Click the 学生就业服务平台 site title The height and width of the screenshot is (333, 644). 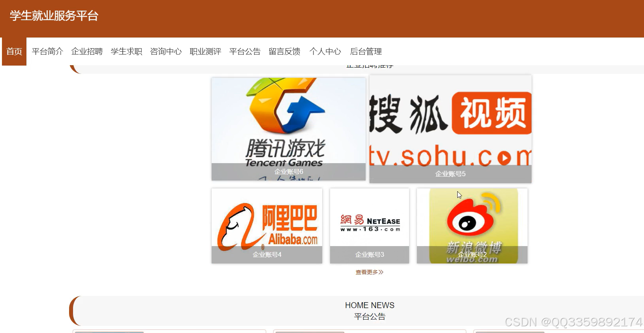coord(54,16)
